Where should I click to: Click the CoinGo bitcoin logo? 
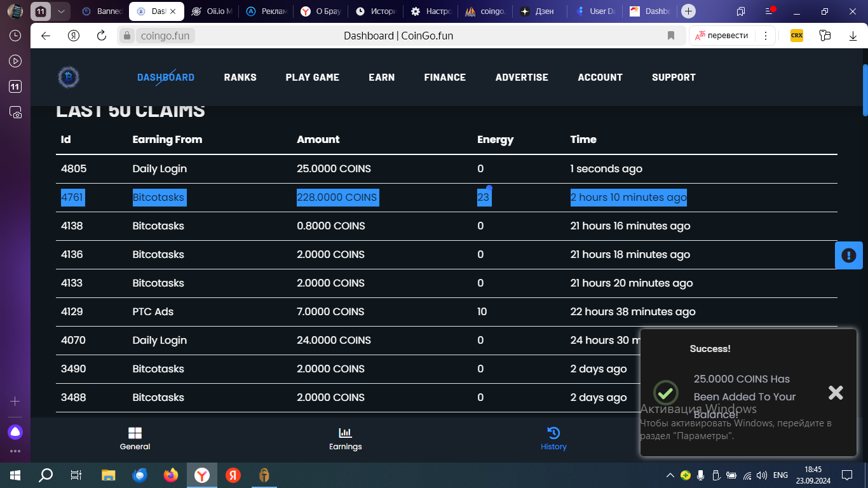coord(69,78)
